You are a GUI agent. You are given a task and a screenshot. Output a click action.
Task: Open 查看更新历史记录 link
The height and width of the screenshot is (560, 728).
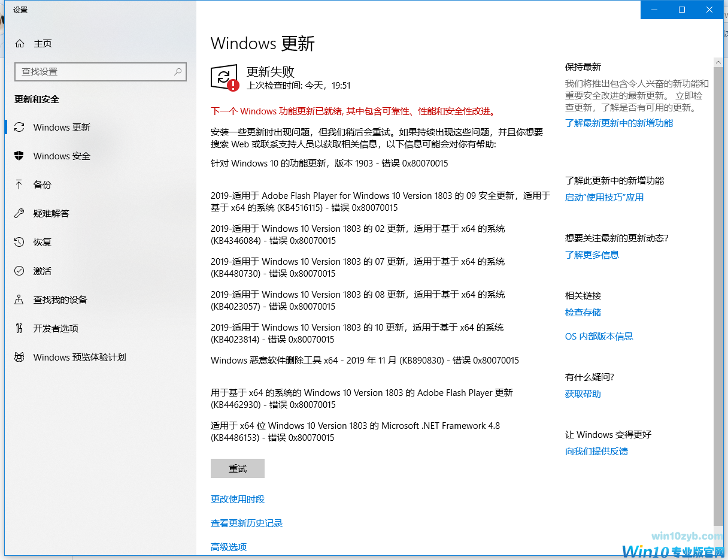pyautogui.click(x=247, y=523)
